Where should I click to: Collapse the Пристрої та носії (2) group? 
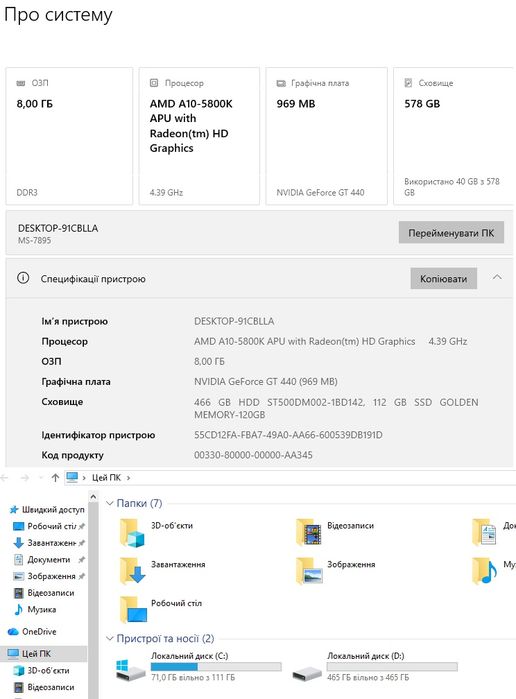click(x=109, y=638)
